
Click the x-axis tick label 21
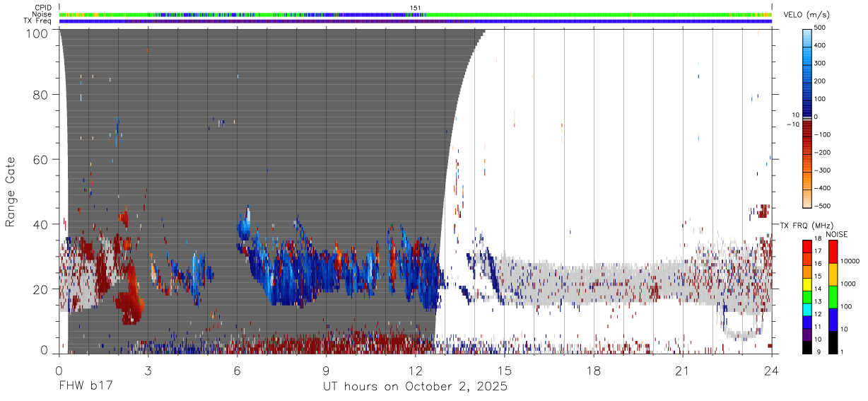coord(683,371)
